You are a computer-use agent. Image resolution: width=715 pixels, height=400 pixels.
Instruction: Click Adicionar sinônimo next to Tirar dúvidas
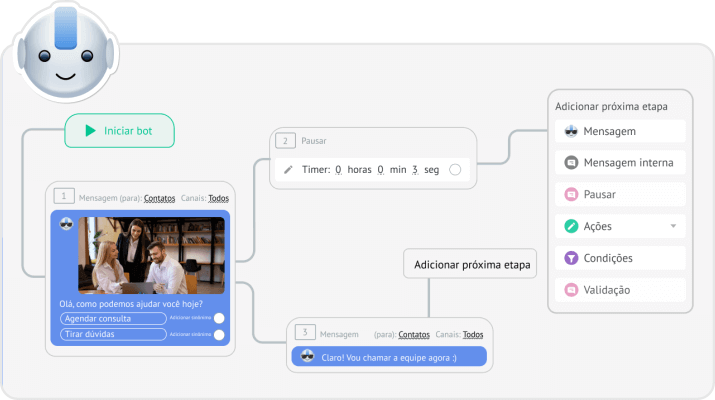point(190,334)
